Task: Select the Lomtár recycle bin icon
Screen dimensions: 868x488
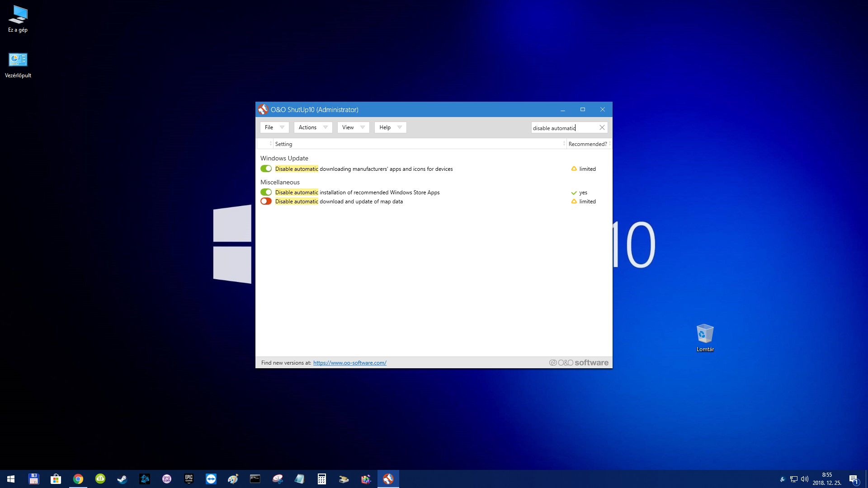Action: pyautogui.click(x=705, y=338)
